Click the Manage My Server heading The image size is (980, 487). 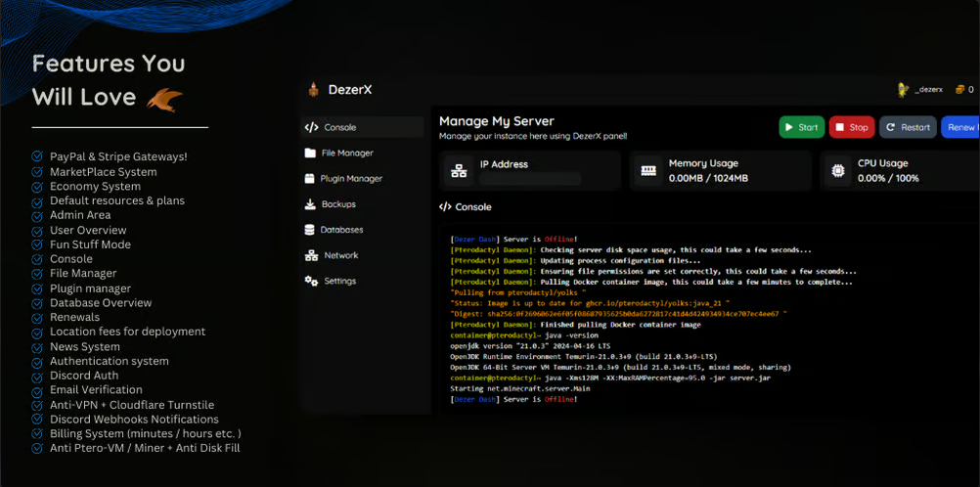click(x=497, y=121)
